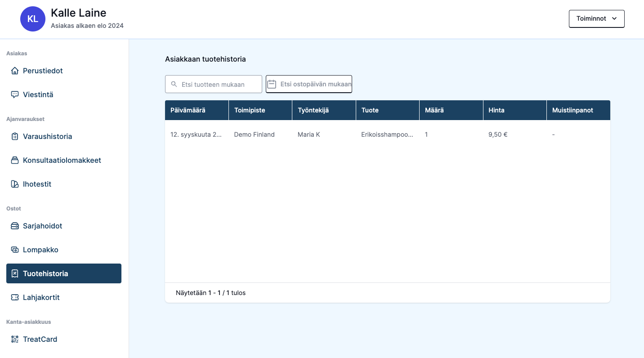Click the magnifier icon in product search
Screen dimensions: 644x358
tap(174, 84)
